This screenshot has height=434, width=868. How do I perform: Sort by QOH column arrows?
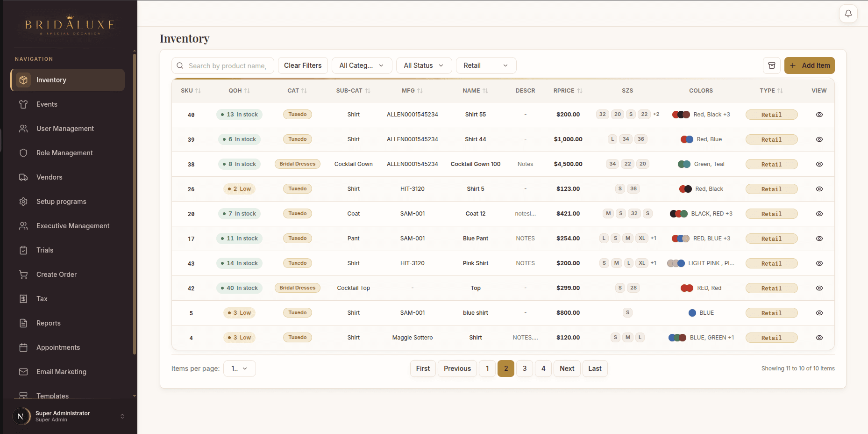(x=247, y=91)
